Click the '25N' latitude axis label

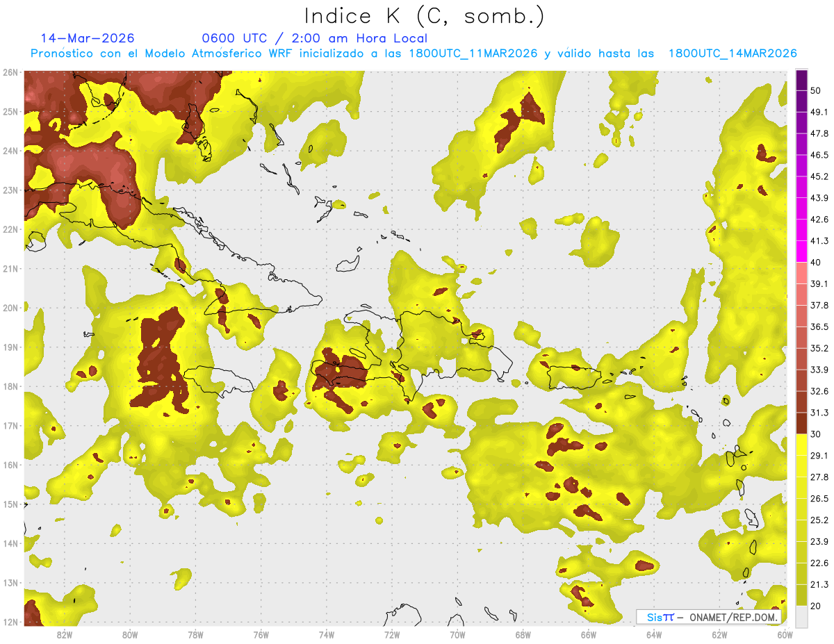[10, 112]
